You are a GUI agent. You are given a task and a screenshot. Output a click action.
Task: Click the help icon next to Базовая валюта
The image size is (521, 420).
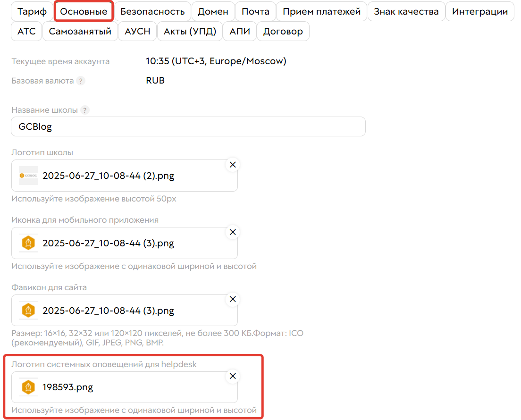81,81
